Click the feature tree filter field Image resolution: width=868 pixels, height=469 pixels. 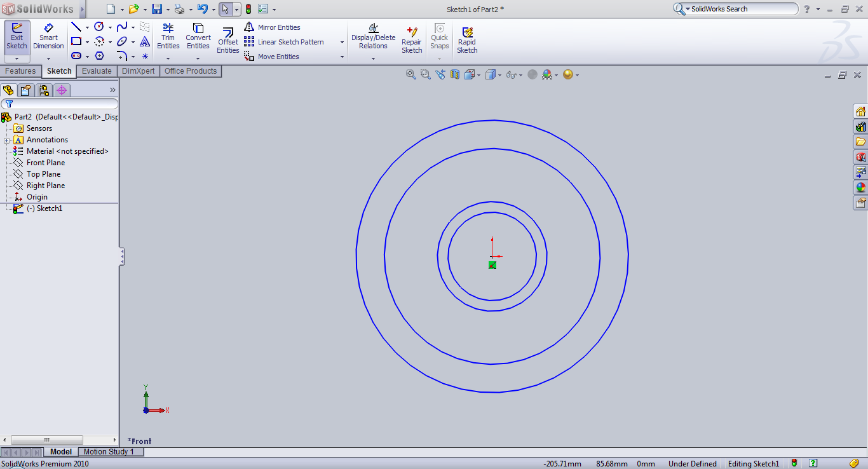click(60, 104)
